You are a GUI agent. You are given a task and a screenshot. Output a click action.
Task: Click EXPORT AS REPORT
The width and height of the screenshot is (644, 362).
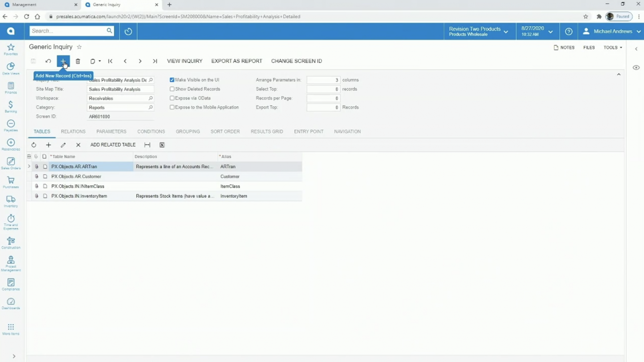(x=236, y=61)
